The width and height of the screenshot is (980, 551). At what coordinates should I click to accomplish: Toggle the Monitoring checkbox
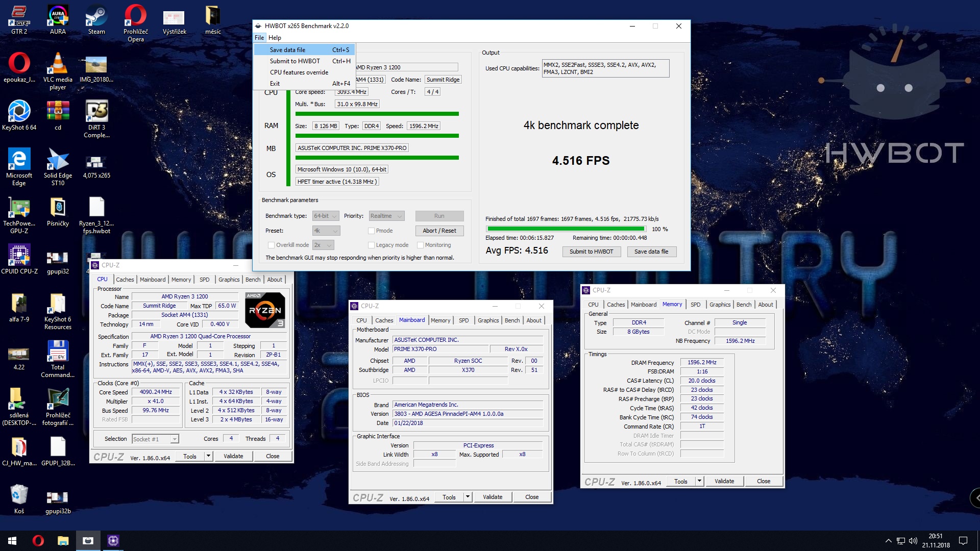(421, 245)
